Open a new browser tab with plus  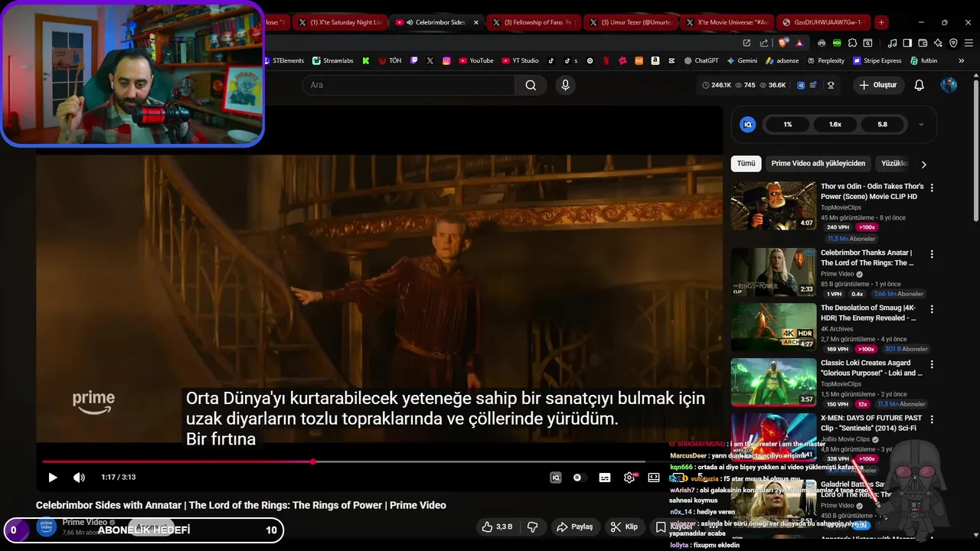pyautogui.click(x=881, y=22)
